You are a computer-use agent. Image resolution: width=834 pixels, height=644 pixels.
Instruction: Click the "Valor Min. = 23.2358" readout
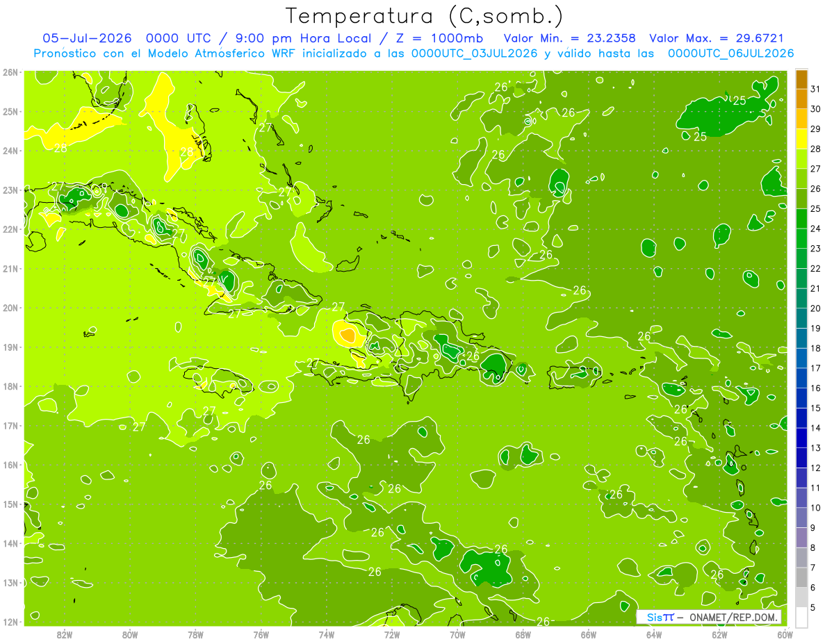[570, 38]
